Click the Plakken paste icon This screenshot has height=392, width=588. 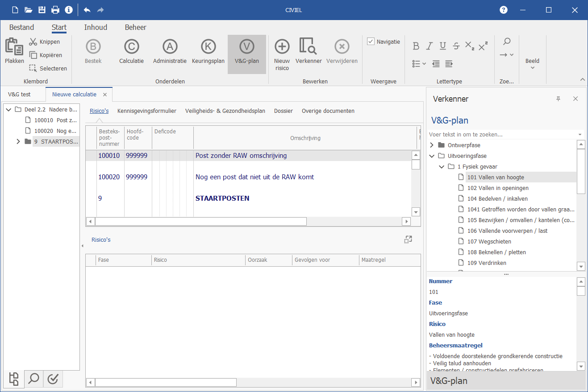[x=14, y=51]
